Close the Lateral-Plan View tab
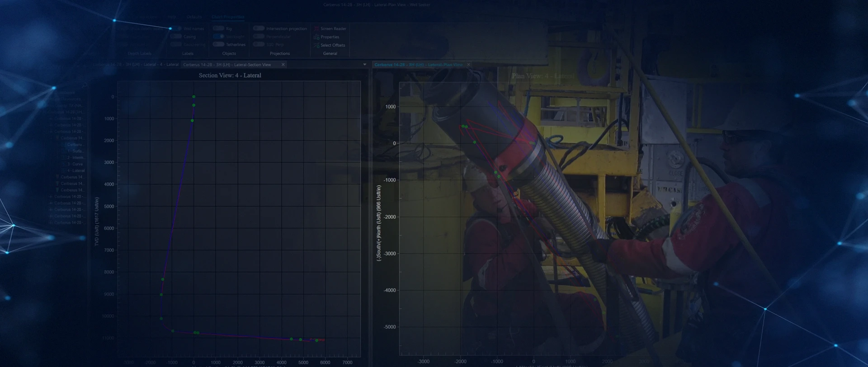 pyautogui.click(x=468, y=65)
